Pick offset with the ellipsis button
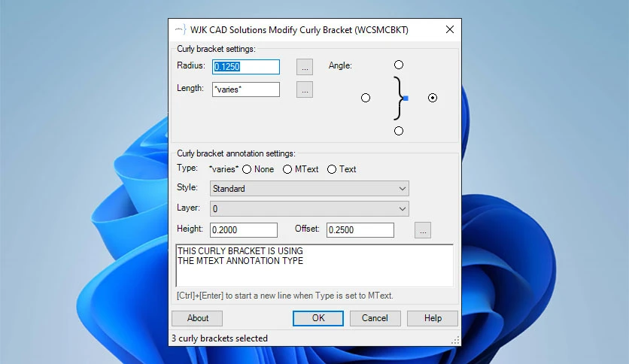 point(423,230)
